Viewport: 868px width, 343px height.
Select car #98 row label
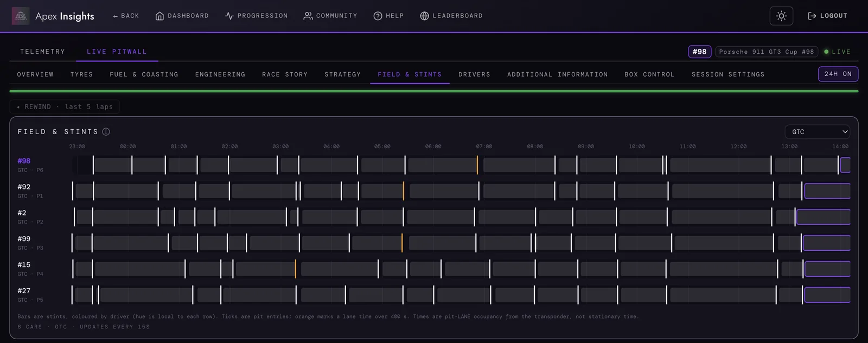tap(24, 161)
